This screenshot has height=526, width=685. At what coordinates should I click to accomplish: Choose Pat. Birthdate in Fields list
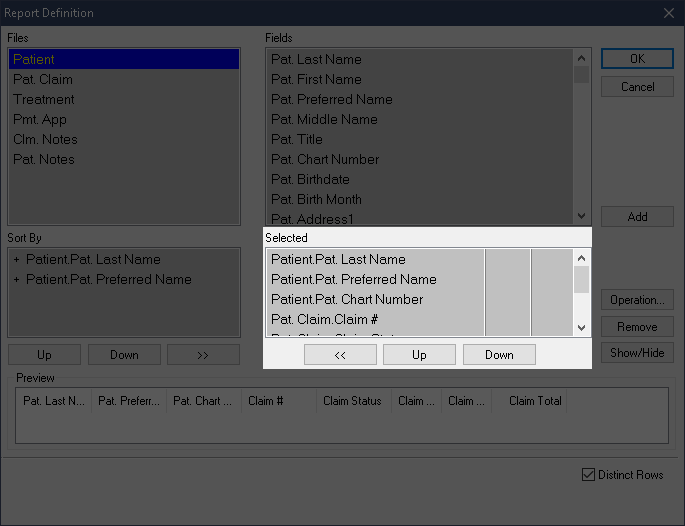tap(310, 179)
